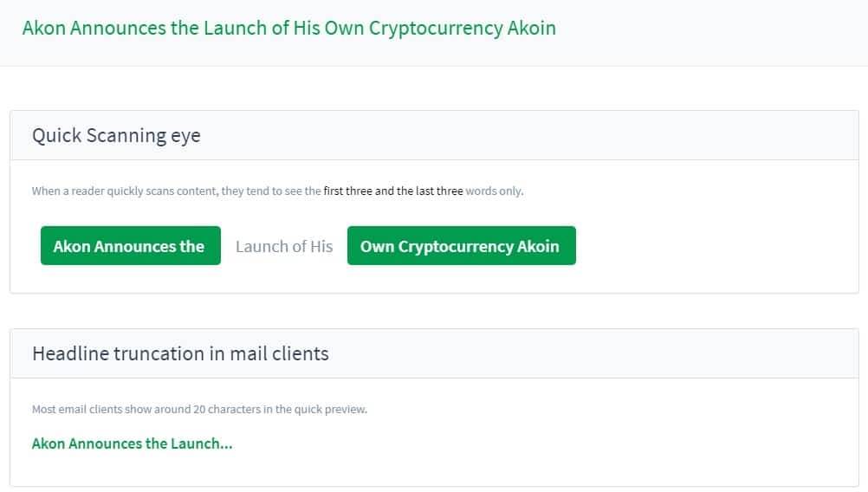Click the green headline title at top
Viewport: 868px width, 492px height.
(288, 28)
